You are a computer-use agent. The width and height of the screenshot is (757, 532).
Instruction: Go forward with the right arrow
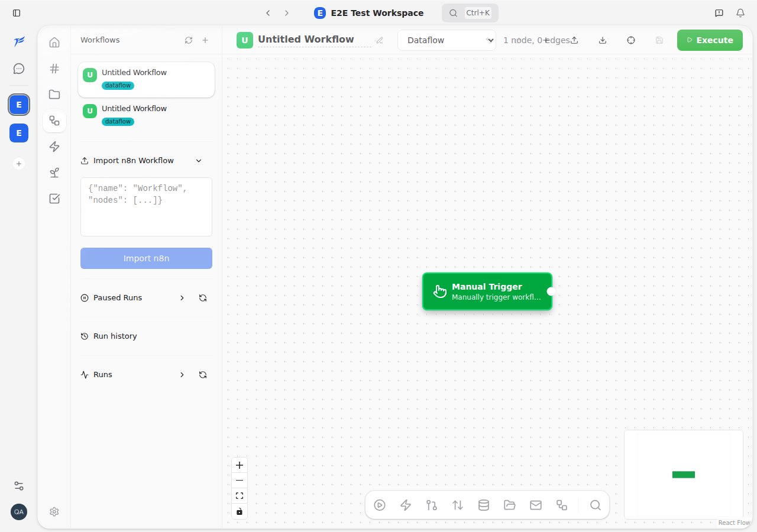(x=287, y=13)
